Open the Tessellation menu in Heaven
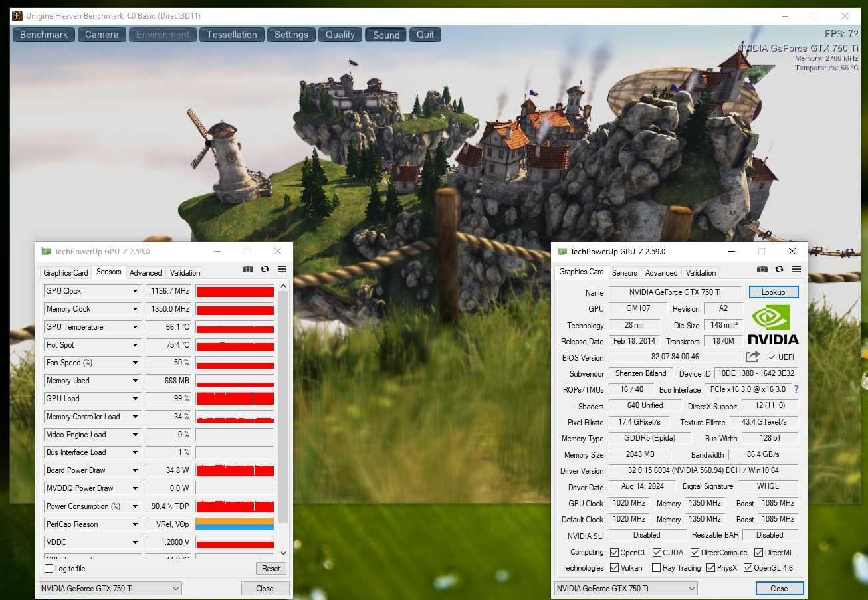 231,35
